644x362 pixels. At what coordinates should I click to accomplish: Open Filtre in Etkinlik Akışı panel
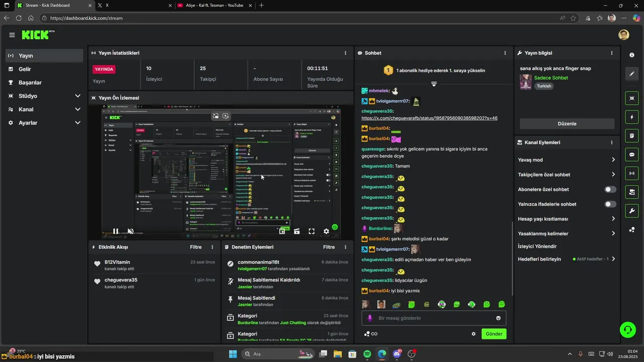[196, 247]
